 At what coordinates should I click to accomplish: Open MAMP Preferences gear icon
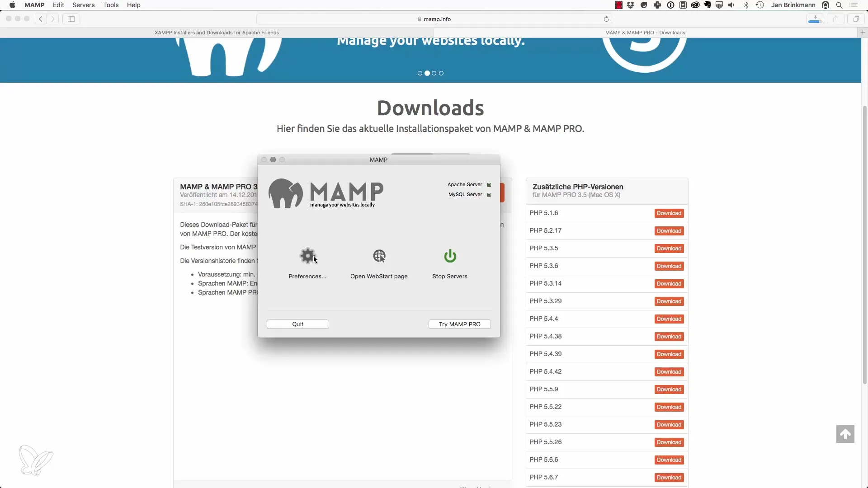click(x=308, y=256)
